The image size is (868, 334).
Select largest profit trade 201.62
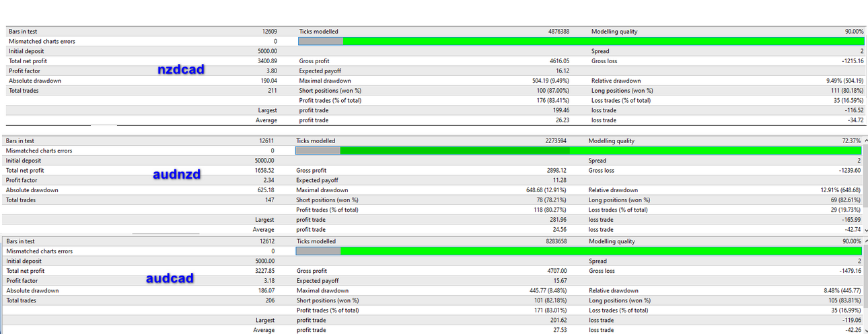click(558, 320)
